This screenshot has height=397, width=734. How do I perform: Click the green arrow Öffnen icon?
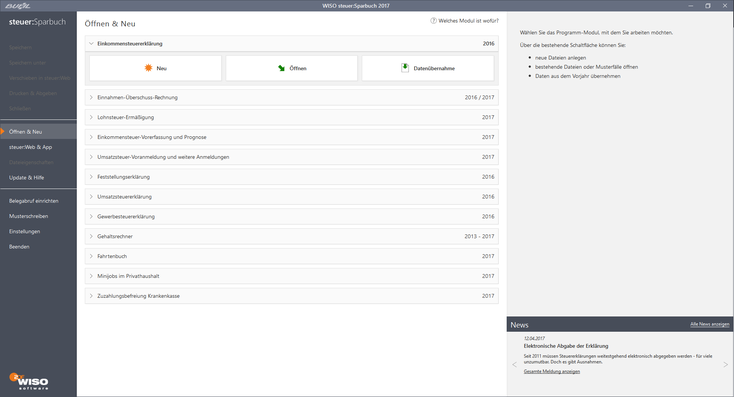tap(281, 68)
